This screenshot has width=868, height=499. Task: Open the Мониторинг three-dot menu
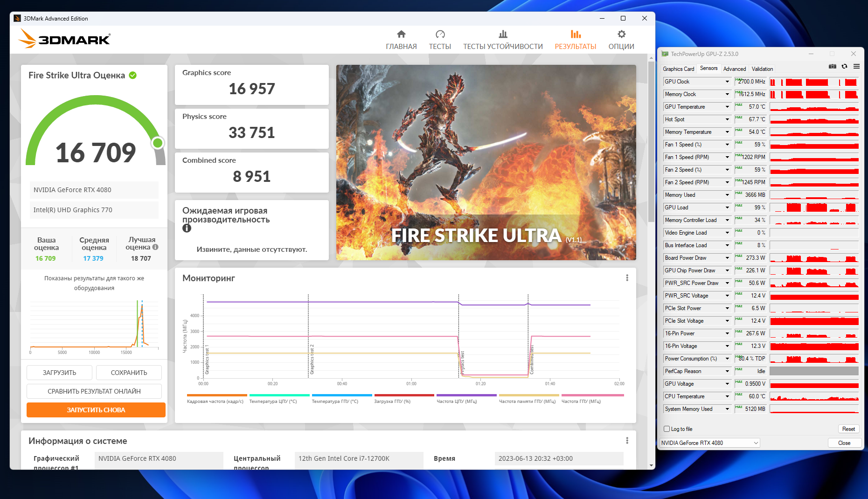627,278
